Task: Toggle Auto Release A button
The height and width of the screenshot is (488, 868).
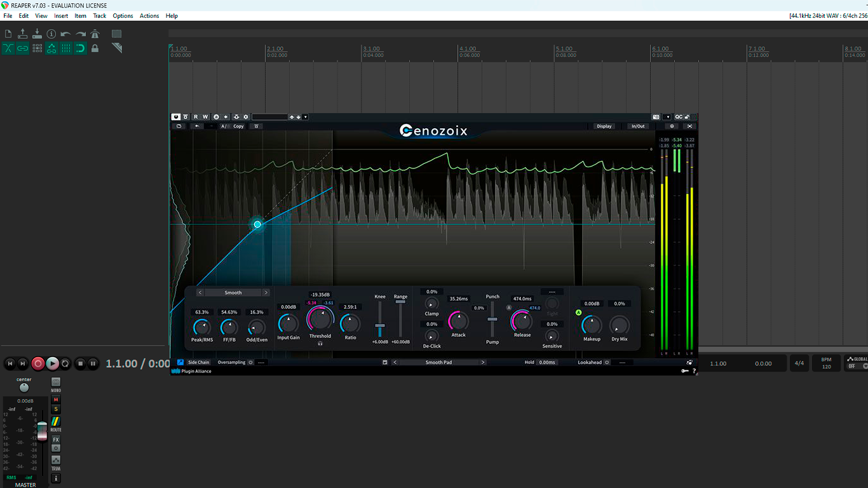Action: coord(509,308)
